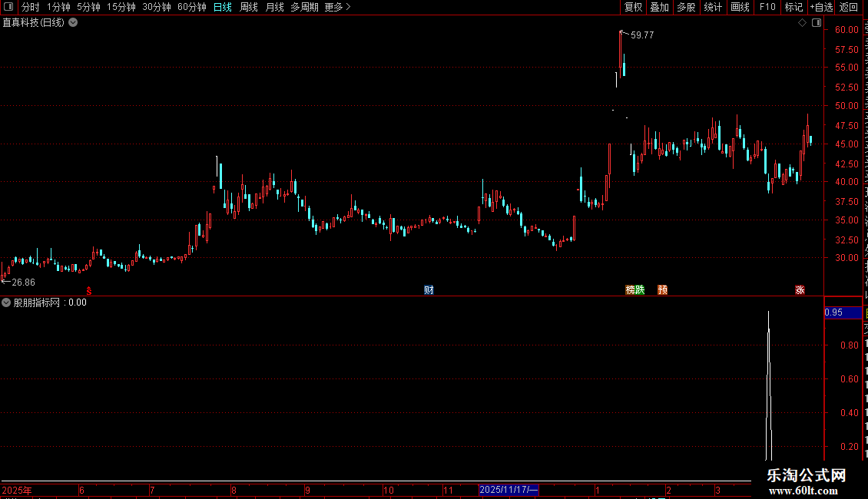This screenshot has width=868, height=499.
Task: Toggle the left sidebar panel icon
Action: pos(8,7)
